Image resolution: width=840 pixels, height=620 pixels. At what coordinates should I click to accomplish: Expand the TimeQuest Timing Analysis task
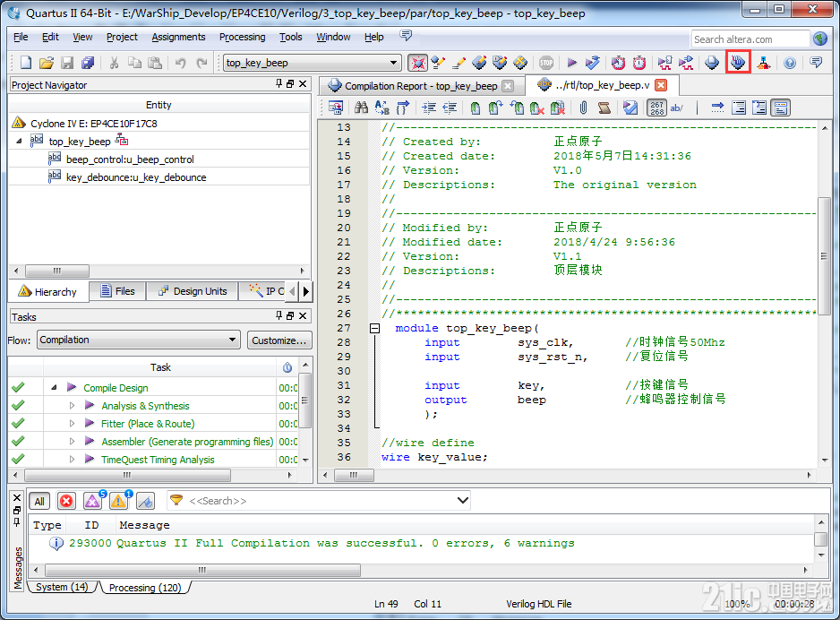(x=72, y=460)
